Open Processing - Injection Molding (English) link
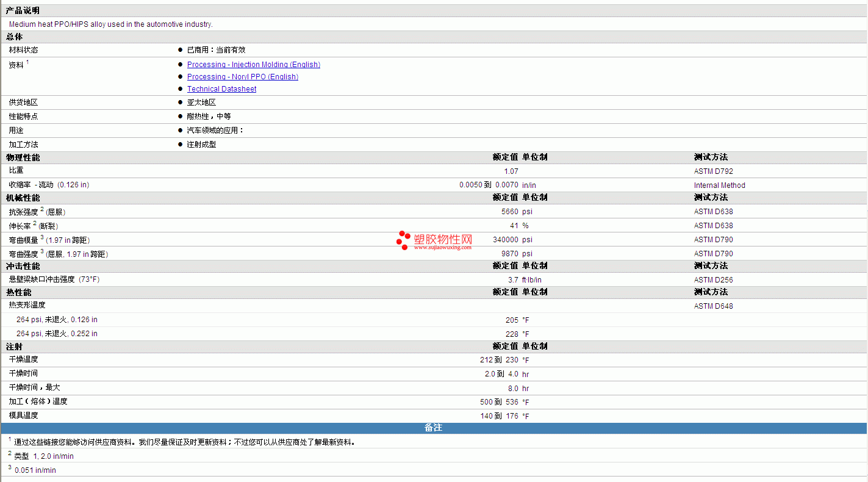 click(x=253, y=65)
